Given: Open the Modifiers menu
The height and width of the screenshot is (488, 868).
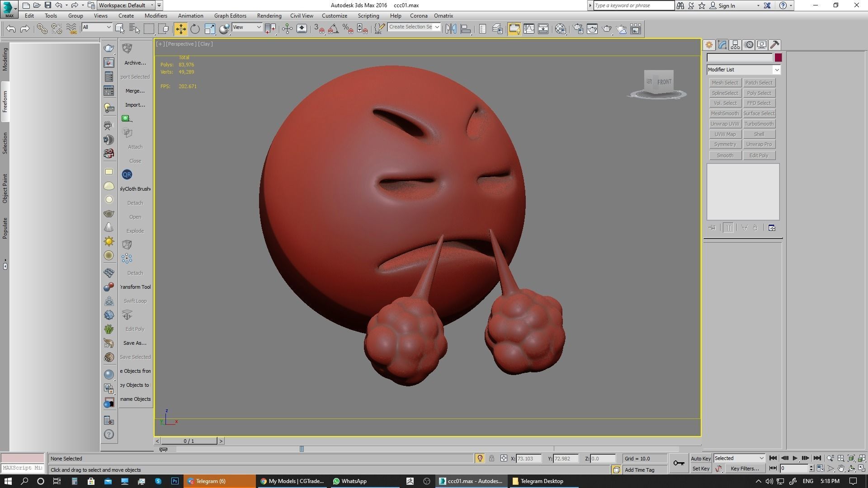Looking at the screenshot, I should 156,16.
